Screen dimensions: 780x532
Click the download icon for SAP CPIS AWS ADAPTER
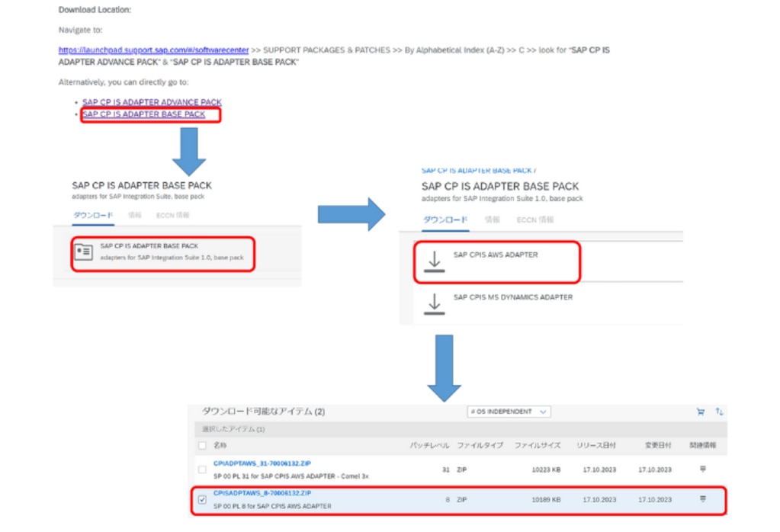coord(434,261)
